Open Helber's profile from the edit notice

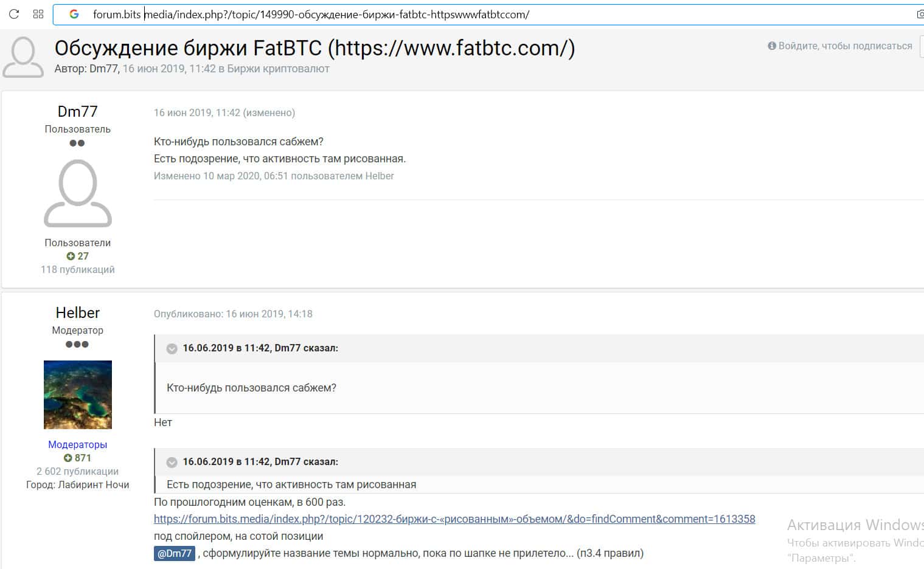pyautogui.click(x=380, y=176)
